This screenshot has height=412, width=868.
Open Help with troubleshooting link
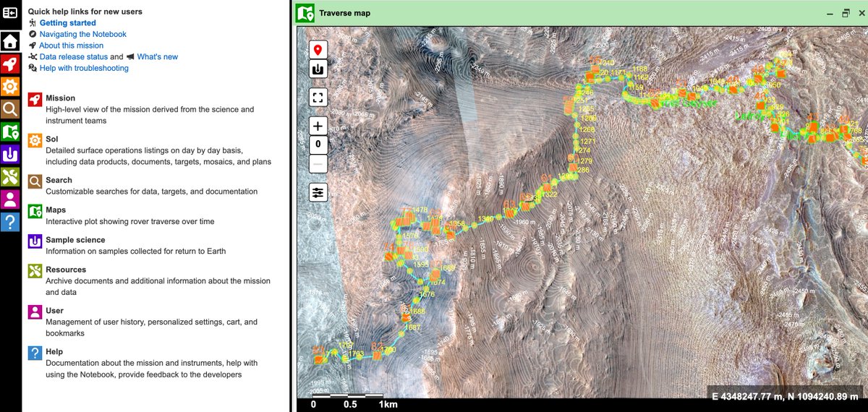click(x=84, y=68)
